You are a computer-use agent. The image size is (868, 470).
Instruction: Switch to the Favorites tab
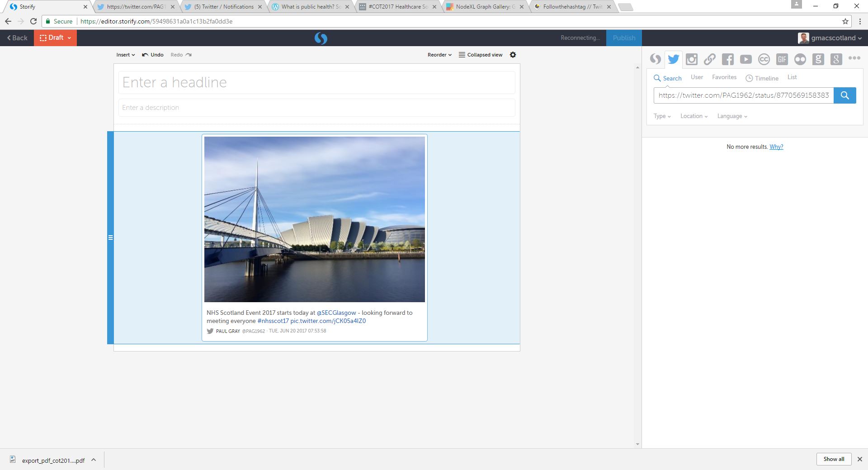[x=724, y=77]
